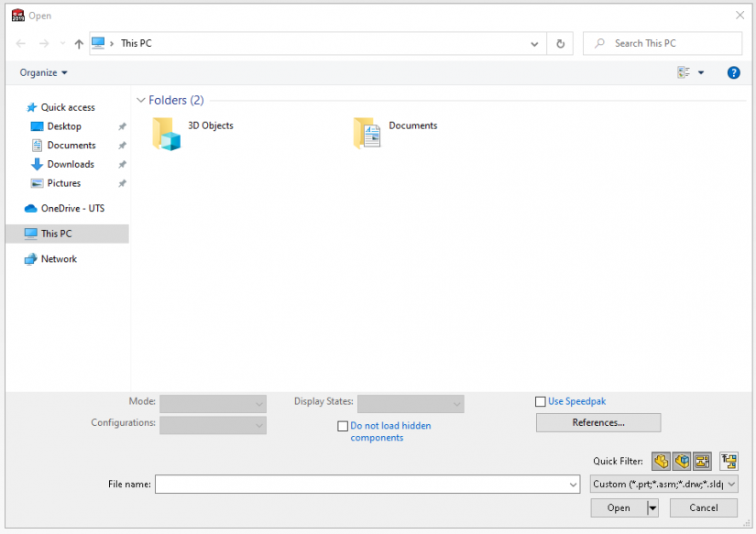
Task: Select the 3D Objects folder label
Action: pyautogui.click(x=211, y=125)
